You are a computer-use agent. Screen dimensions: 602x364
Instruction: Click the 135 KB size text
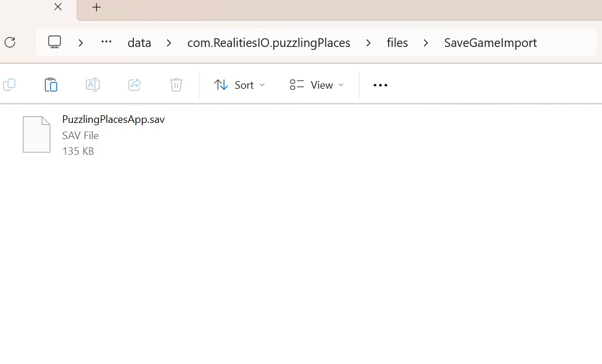tap(78, 151)
